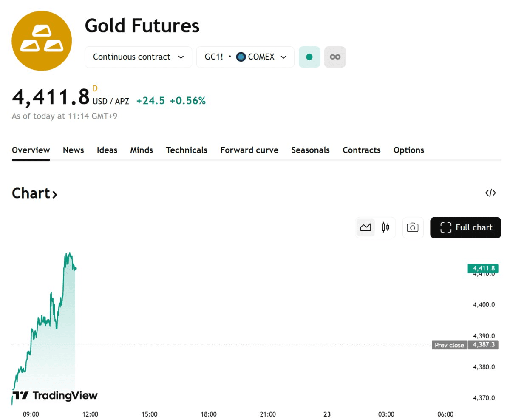This screenshot has width=510, height=420.
Task: Click the infinity continuous contract icon
Action: pos(335,57)
